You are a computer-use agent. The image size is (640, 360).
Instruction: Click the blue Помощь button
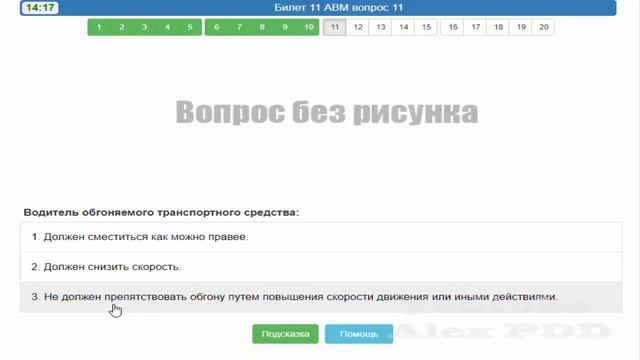pyautogui.click(x=359, y=334)
